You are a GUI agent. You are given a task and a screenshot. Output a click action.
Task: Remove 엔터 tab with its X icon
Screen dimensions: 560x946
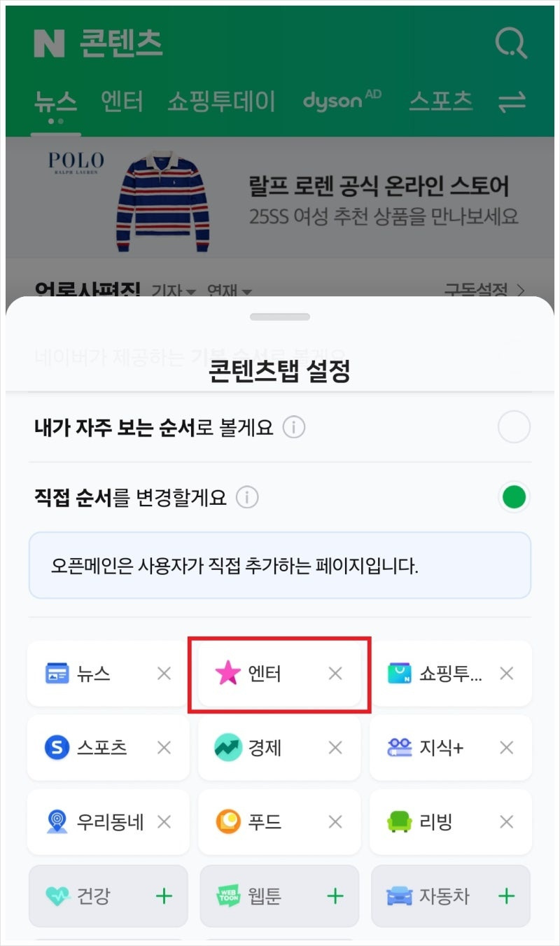[x=335, y=674]
